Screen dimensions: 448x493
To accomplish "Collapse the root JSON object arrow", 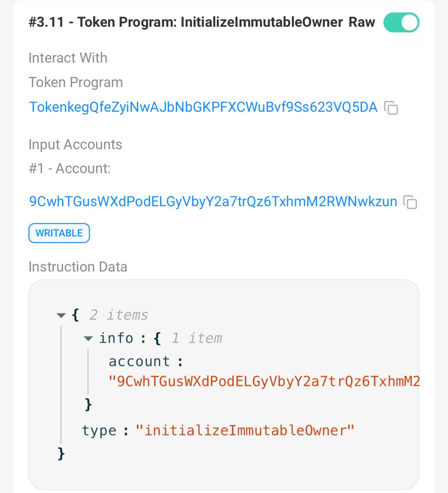I will click(x=62, y=316).
